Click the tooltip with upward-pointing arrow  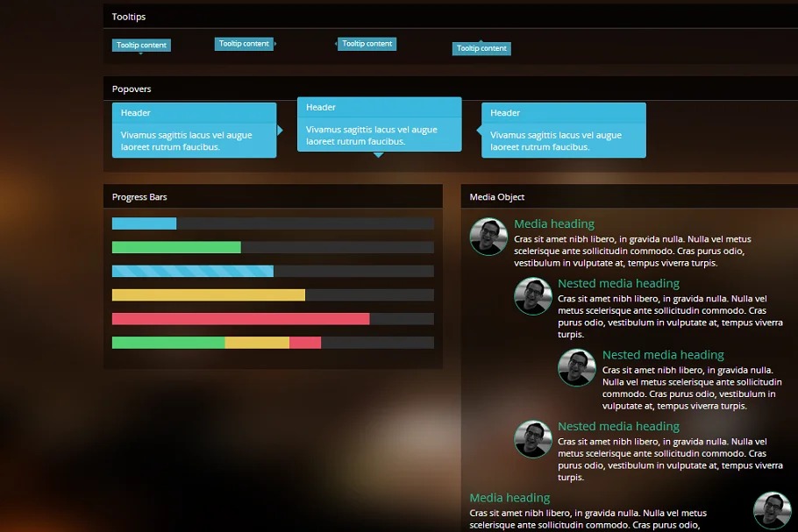coord(481,49)
